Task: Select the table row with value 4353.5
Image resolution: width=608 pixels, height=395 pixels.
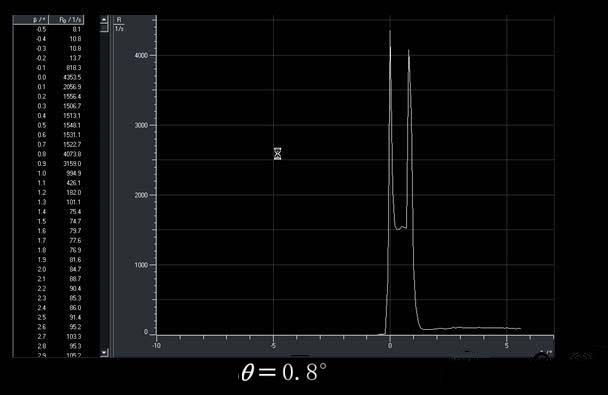Action: [x=48, y=77]
